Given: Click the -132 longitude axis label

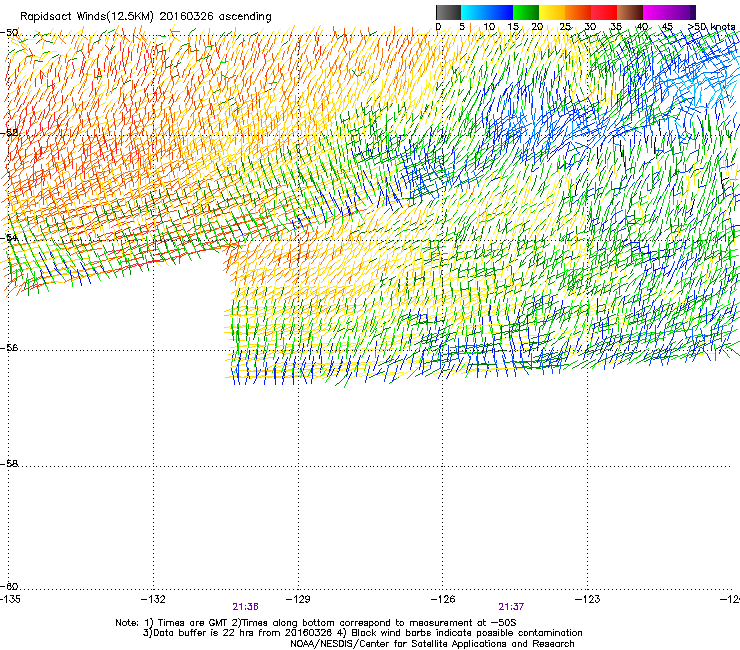Looking at the screenshot, I should click(153, 599).
